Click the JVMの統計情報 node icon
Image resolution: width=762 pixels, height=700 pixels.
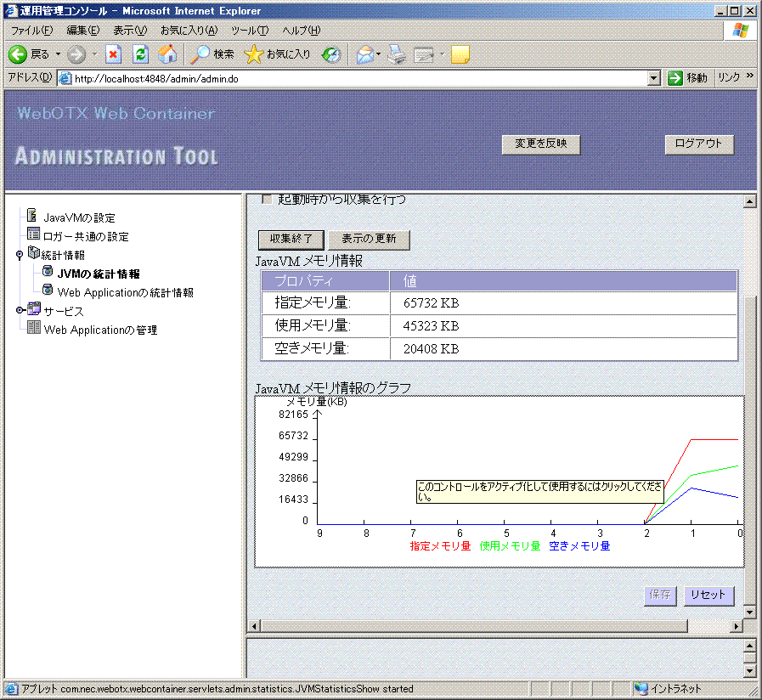click(48, 271)
